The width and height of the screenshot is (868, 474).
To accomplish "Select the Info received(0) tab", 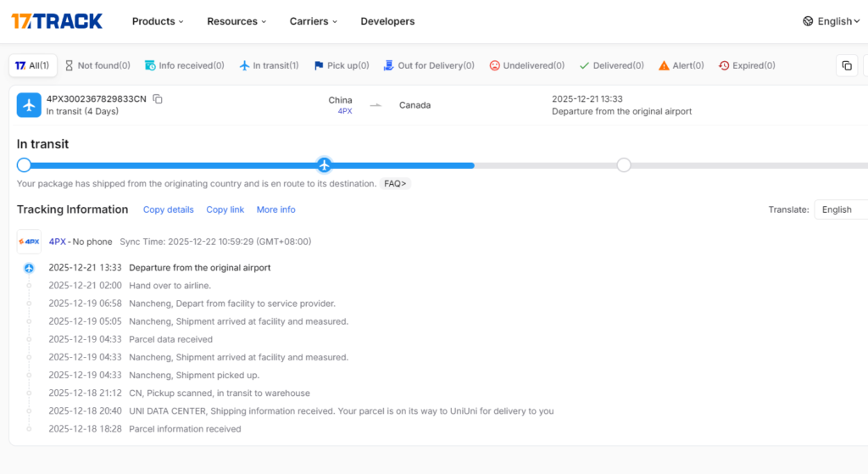I will [184, 65].
